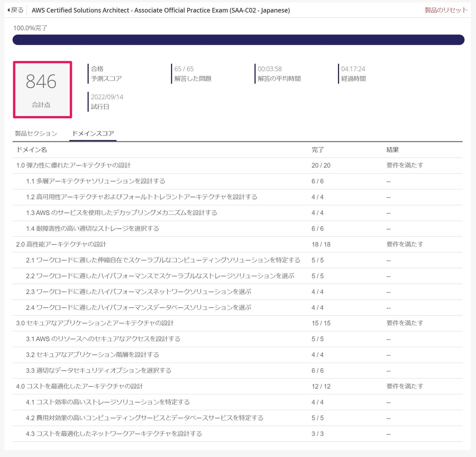Viewport: 476px width, 457px height.
Task: Select row 1.1 多層アーキテクチャソリューションを設計する
Action: 238,181
